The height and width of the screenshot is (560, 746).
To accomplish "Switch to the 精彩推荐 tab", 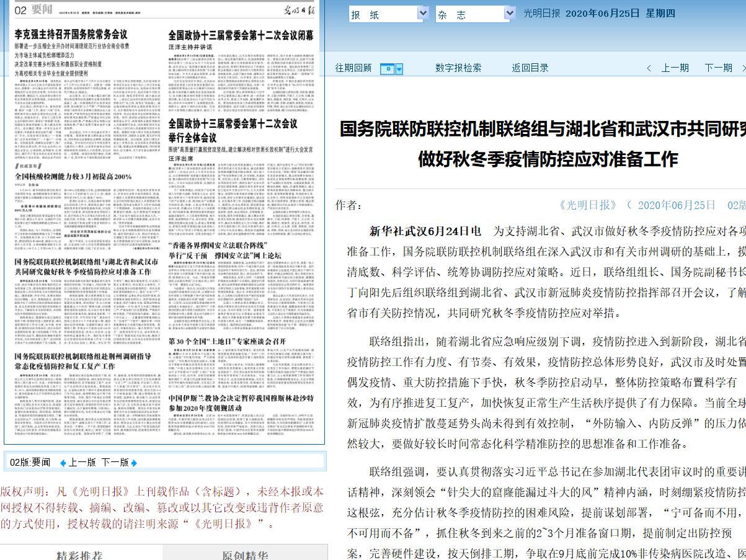I will click(x=81, y=554).
